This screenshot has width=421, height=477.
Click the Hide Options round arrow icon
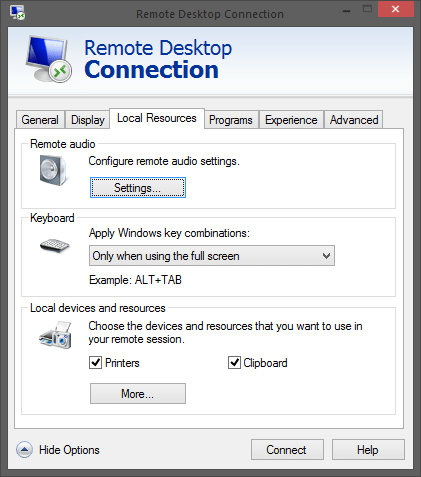coord(24,450)
